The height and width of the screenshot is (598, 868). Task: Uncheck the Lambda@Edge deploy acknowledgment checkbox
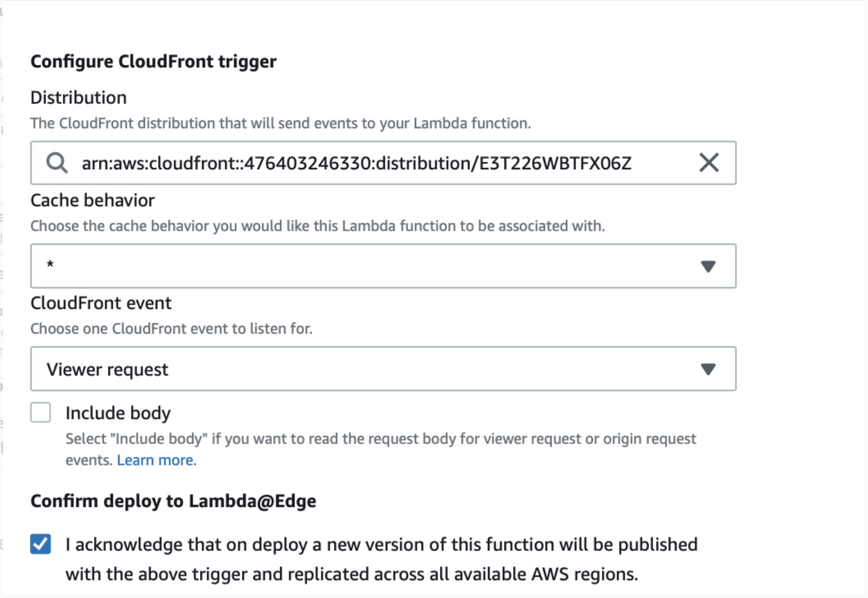[x=41, y=544]
